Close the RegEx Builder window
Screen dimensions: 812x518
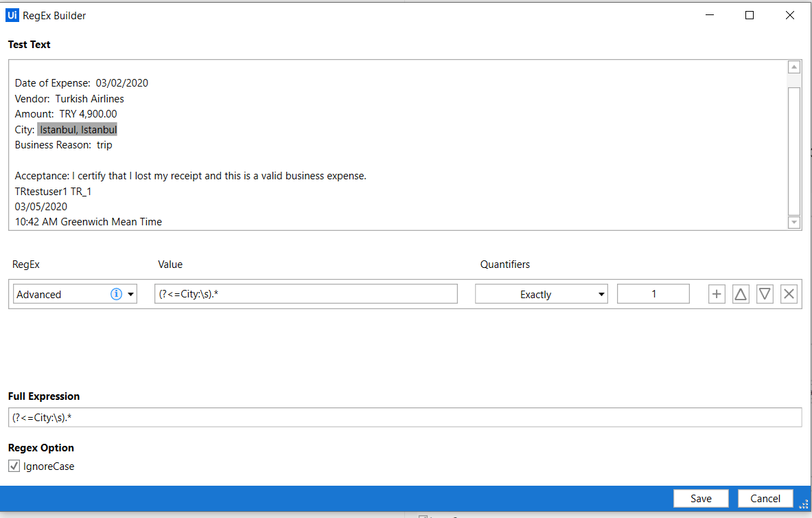coord(790,15)
